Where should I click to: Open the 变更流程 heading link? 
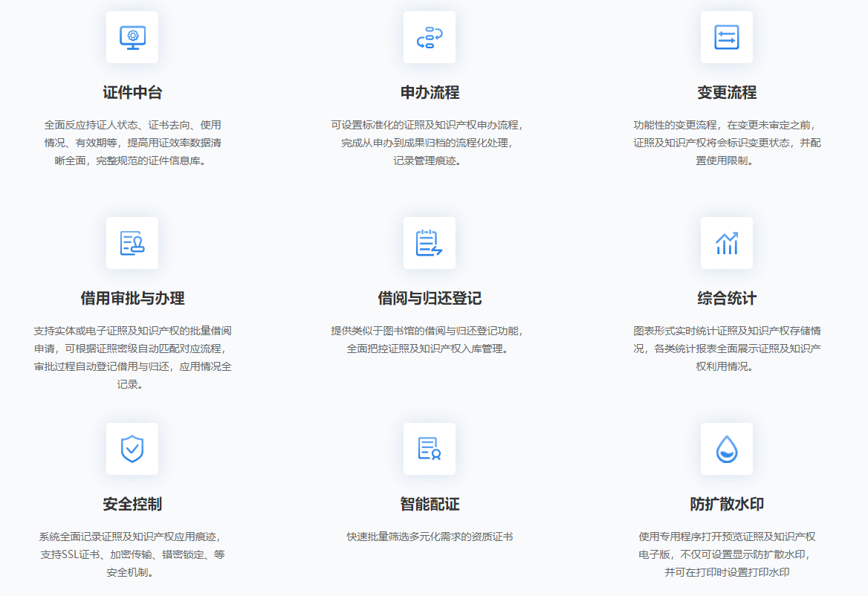click(727, 93)
